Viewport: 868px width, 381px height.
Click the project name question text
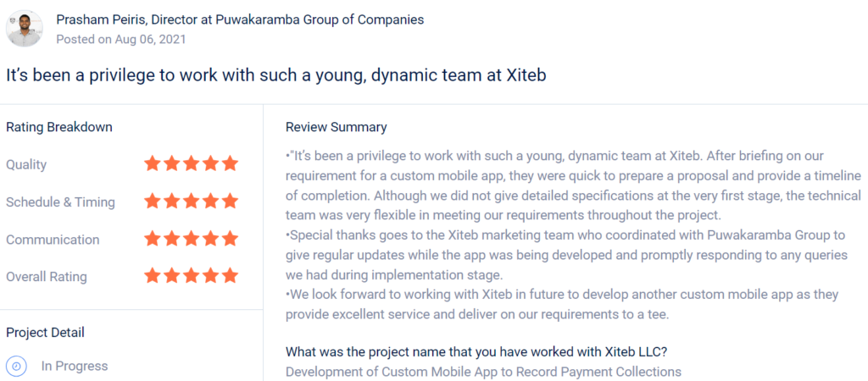(x=479, y=351)
